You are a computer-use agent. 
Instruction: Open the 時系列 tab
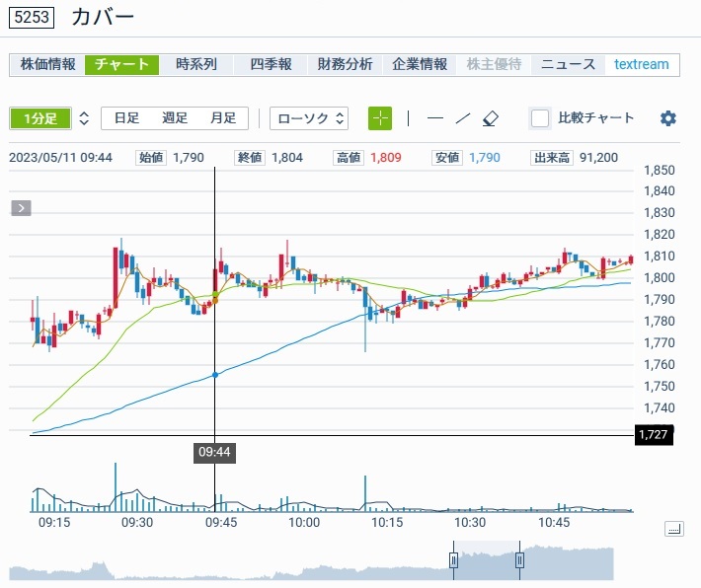click(x=196, y=64)
